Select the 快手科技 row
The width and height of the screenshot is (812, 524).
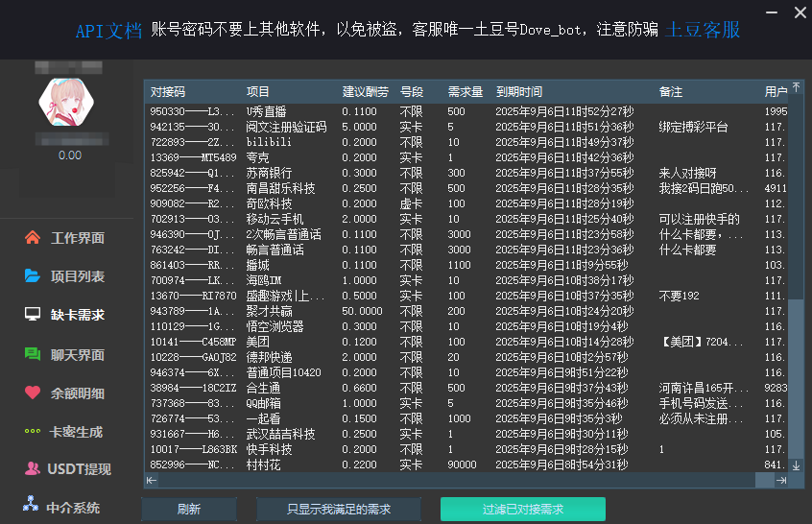pos(466,449)
